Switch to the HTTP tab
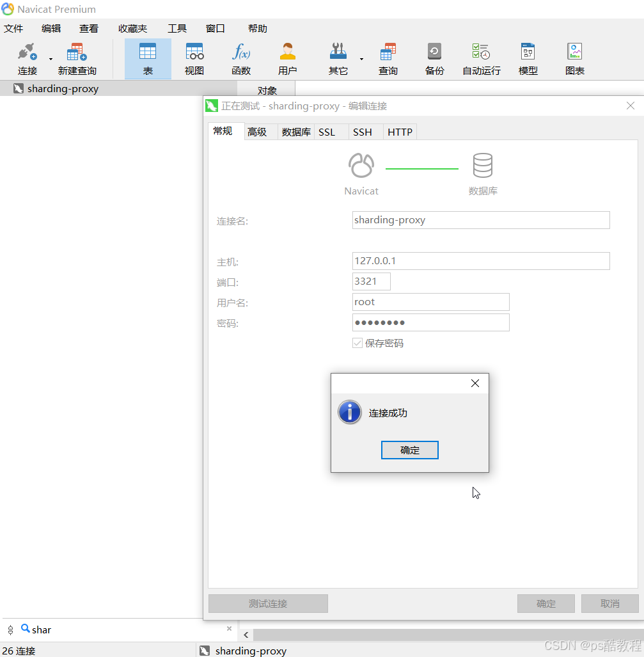Image resolution: width=644 pixels, height=657 pixels. (x=400, y=132)
